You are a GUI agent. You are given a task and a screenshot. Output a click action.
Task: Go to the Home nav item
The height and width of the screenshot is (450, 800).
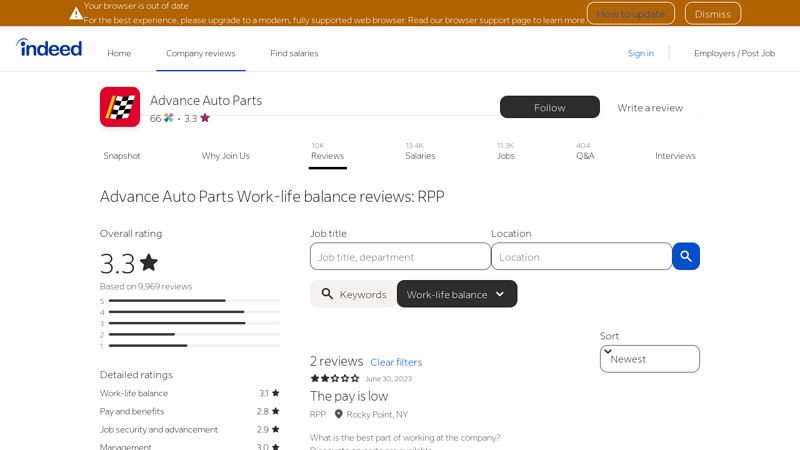[119, 53]
